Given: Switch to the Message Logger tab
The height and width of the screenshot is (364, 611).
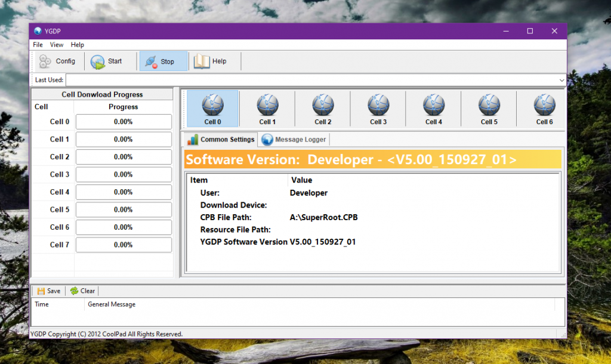Looking at the screenshot, I should pos(294,140).
